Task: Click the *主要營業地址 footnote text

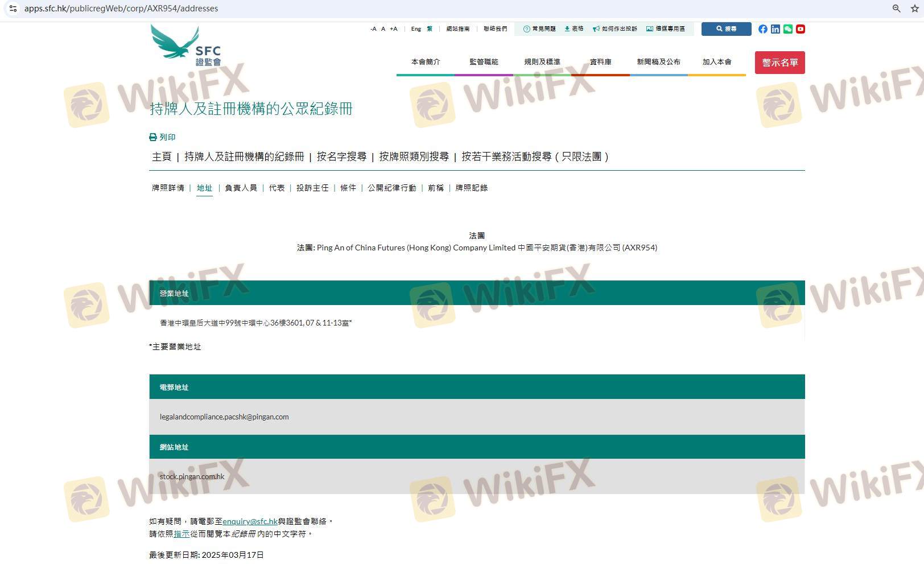Action: (175, 347)
